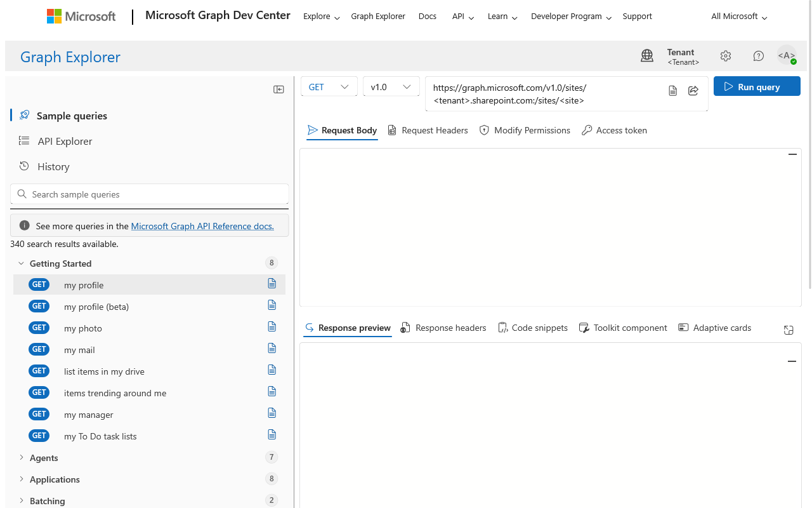
Task: Open docs icon for my profile (beta)
Action: tap(272, 305)
